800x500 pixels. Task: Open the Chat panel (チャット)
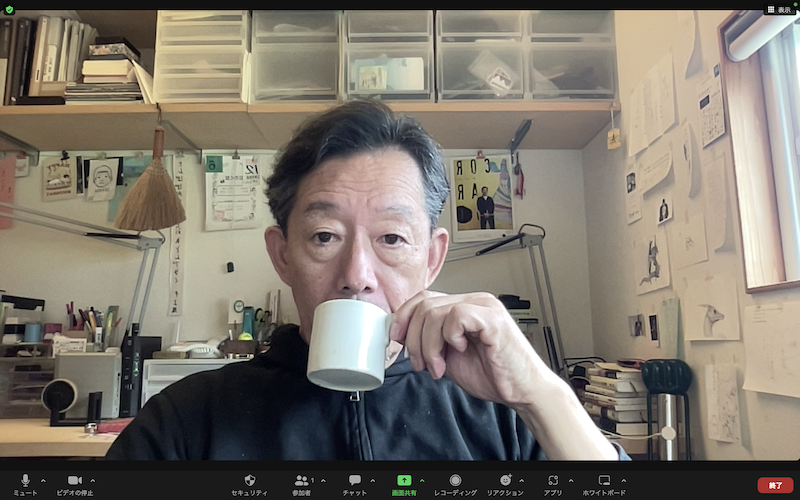[x=354, y=481]
